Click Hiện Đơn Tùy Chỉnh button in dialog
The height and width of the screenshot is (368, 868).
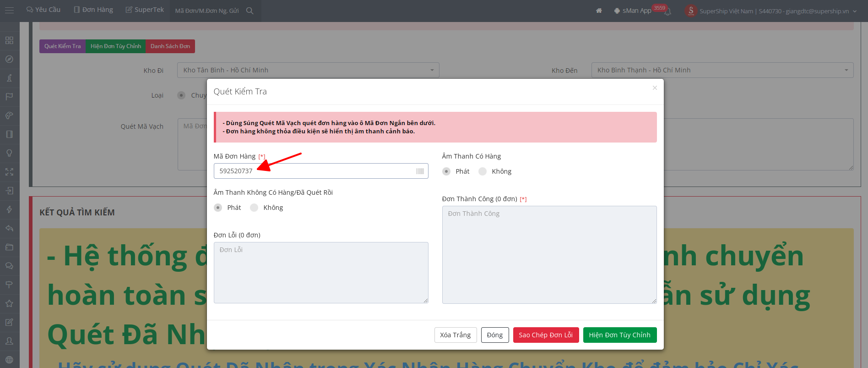pos(620,335)
